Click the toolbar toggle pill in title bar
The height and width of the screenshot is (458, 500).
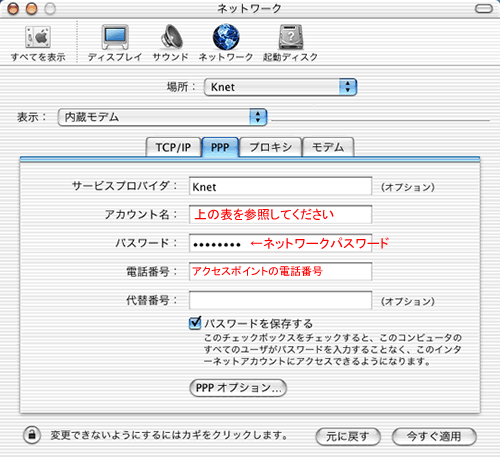pyautogui.click(x=484, y=9)
